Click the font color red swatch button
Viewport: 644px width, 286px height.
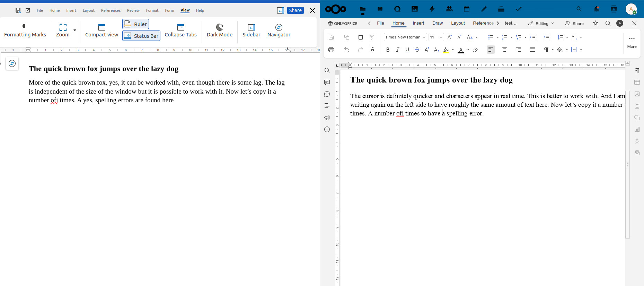coord(460,50)
